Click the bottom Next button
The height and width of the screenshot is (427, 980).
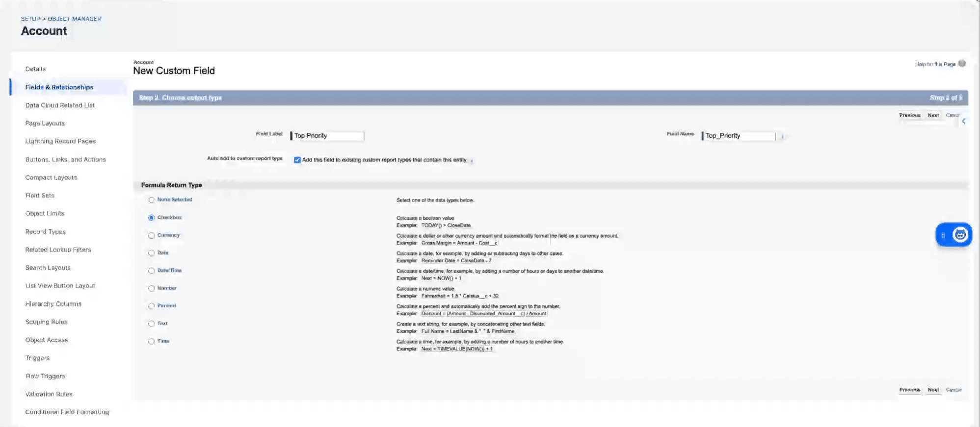[933, 390]
